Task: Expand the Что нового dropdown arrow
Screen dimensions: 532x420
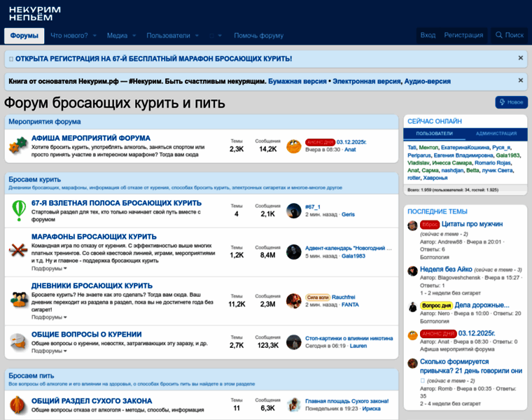Action: click(94, 36)
